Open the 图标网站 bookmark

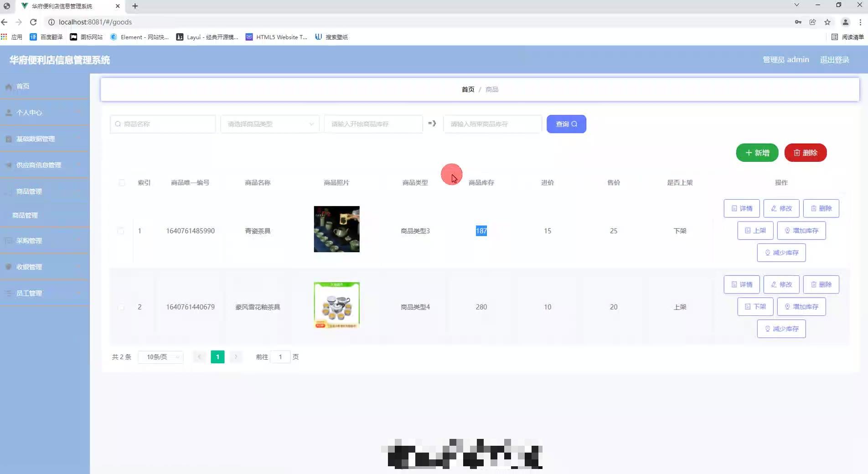tap(86, 37)
